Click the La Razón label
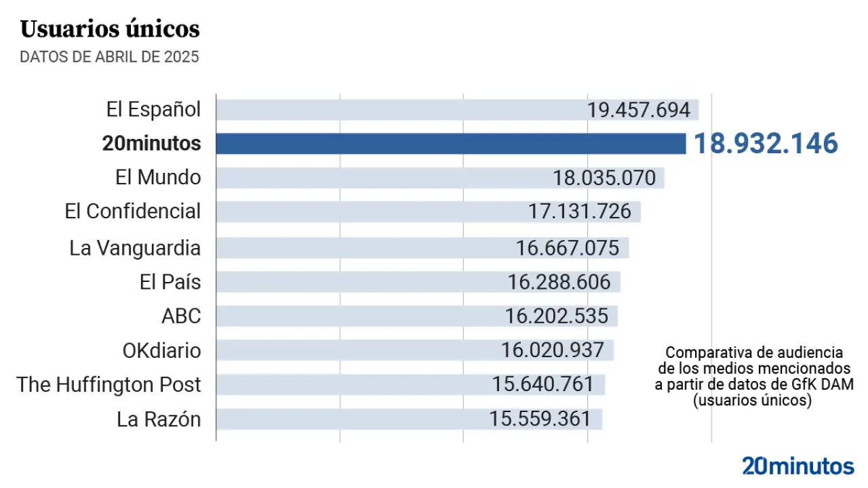 tap(159, 419)
